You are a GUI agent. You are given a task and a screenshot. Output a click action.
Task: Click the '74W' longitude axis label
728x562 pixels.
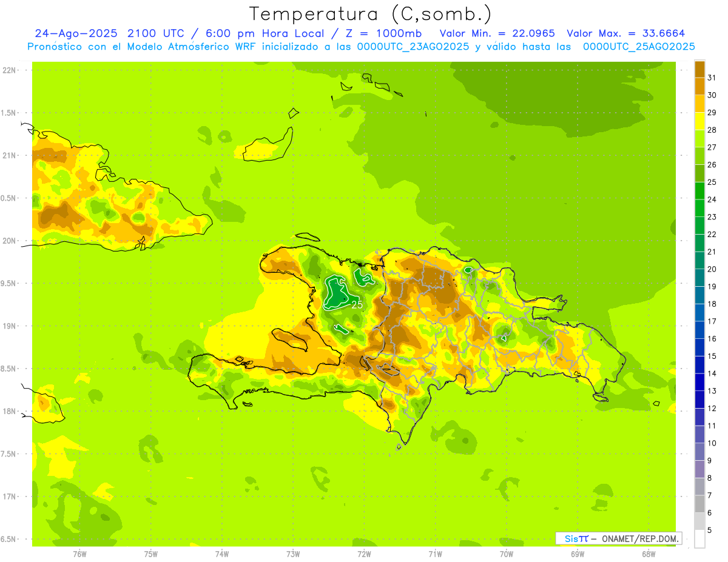(222, 554)
